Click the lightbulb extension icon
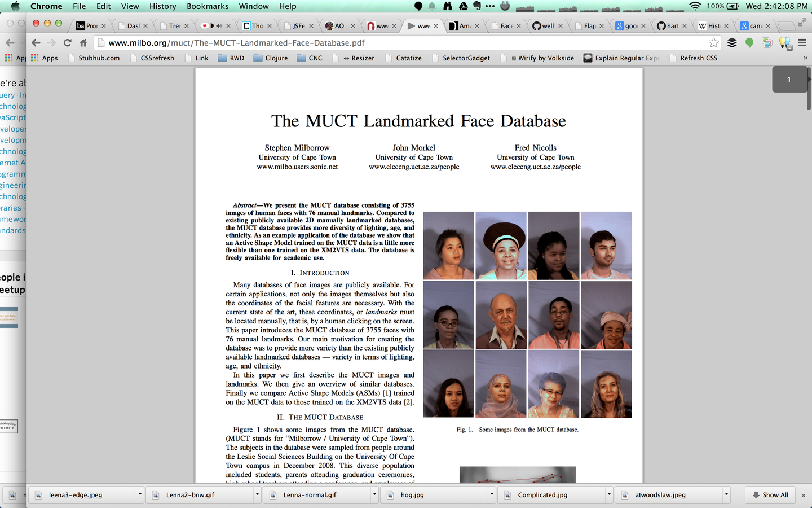This screenshot has width=812, height=508. coord(784,43)
